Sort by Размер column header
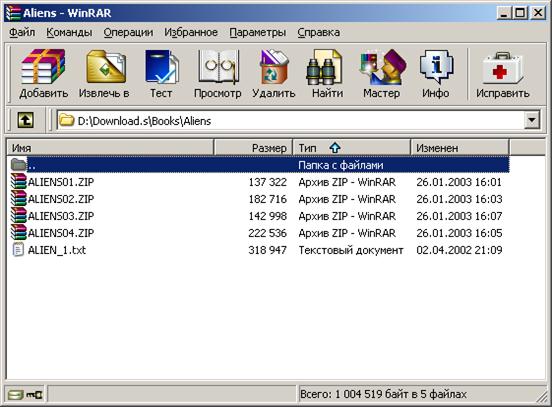This screenshot has height=407, width=552. tap(253, 148)
